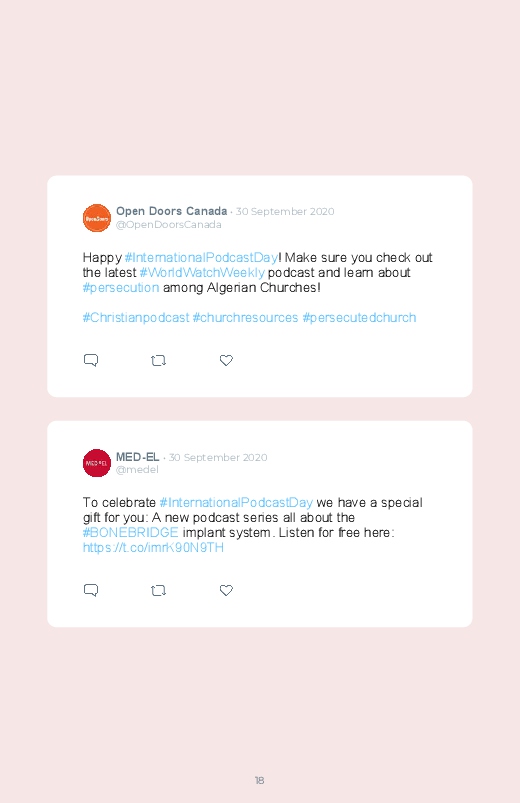The width and height of the screenshot is (520, 803).
Task: Retweet the MED-EL tweet
Action: pyautogui.click(x=158, y=590)
